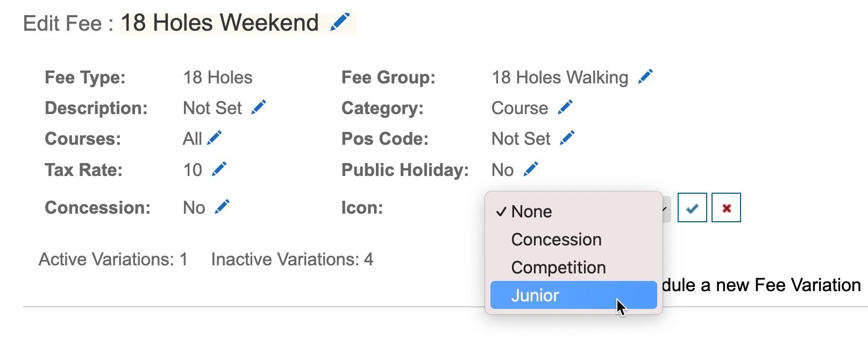This screenshot has width=868, height=338.
Task: Edit the Public Holiday pencil icon
Action: 531,170
